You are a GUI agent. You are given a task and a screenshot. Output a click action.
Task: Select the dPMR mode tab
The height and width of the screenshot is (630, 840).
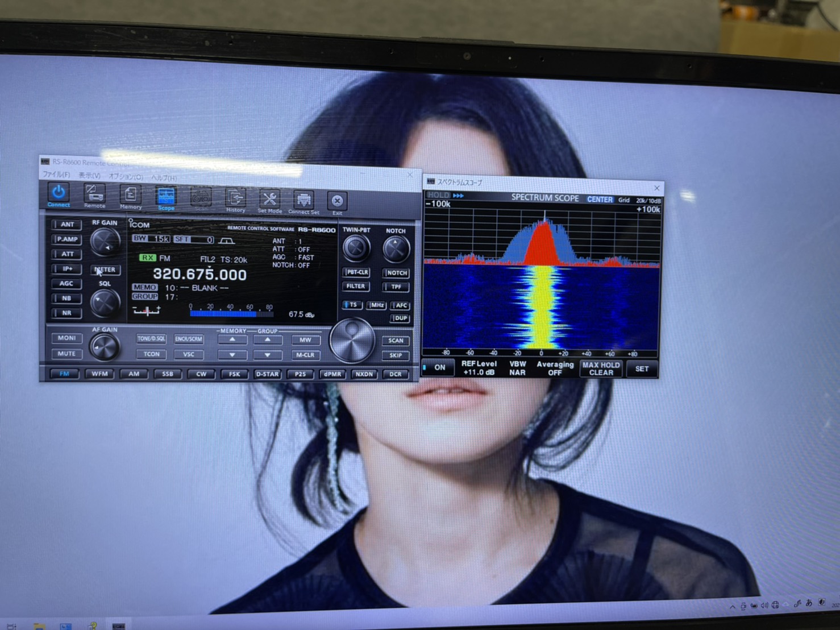pyautogui.click(x=332, y=374)
